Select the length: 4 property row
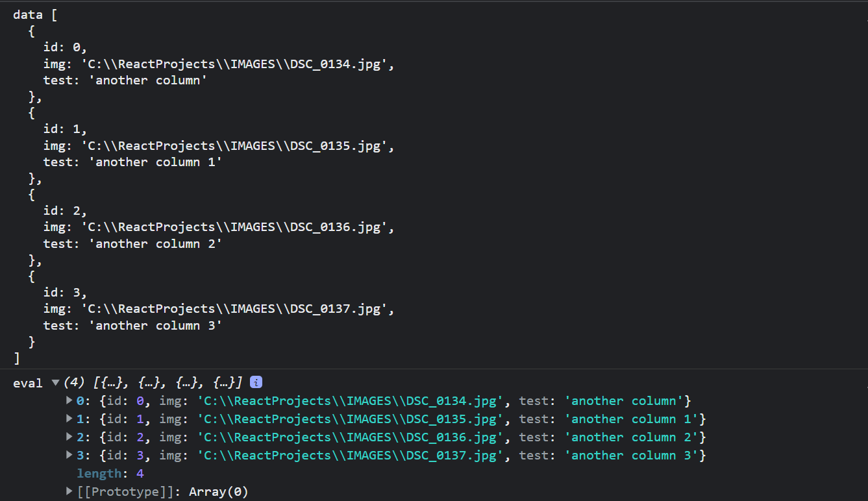This screenshot has height=501, width=868. pyautogui.click(x=110, y=474)
